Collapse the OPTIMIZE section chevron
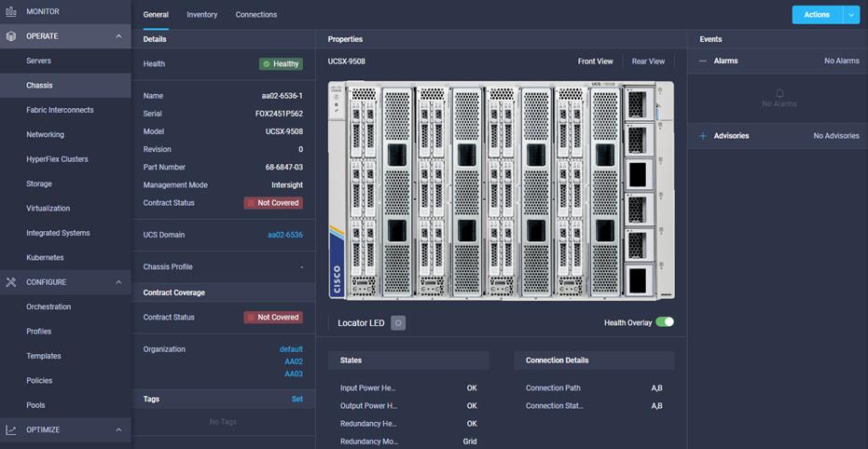Viewport: 868px width, 449px height. click(x=118, y=430)
